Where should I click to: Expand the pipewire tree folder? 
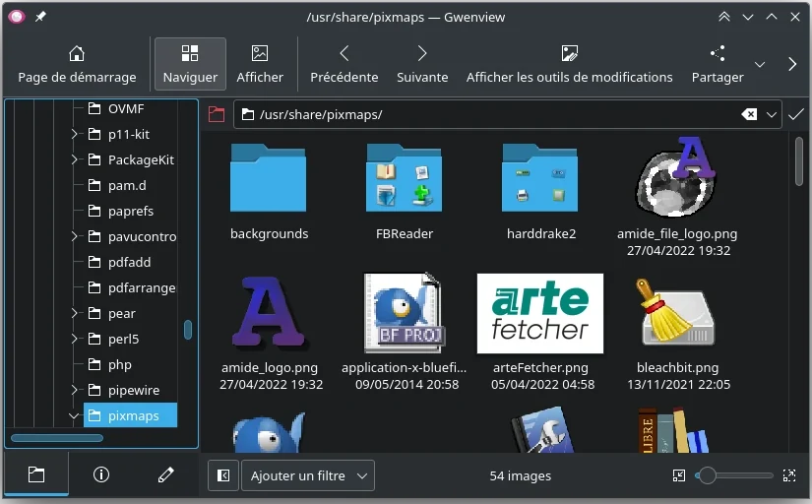74,390
